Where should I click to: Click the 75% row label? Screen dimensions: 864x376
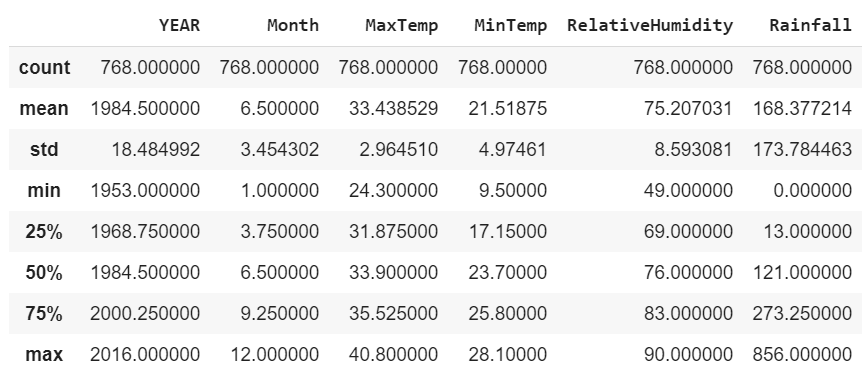pos(44,314)
